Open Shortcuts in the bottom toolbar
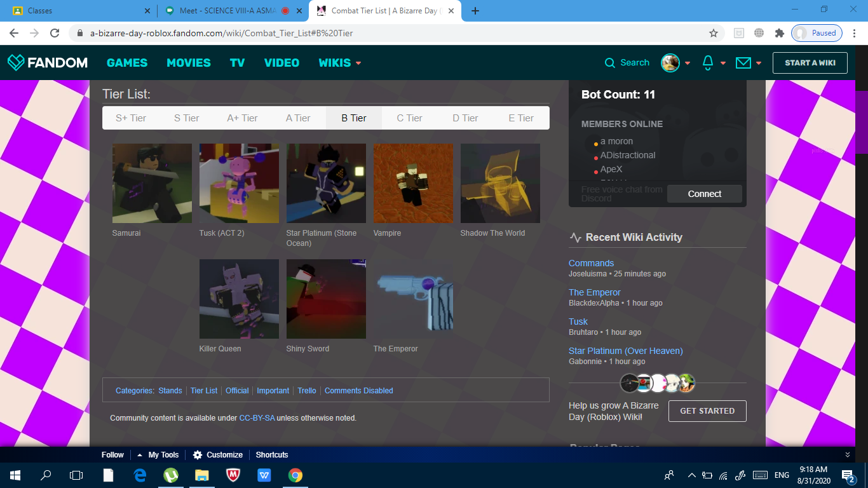Screen dimensions: 868x488 point(272,455)
